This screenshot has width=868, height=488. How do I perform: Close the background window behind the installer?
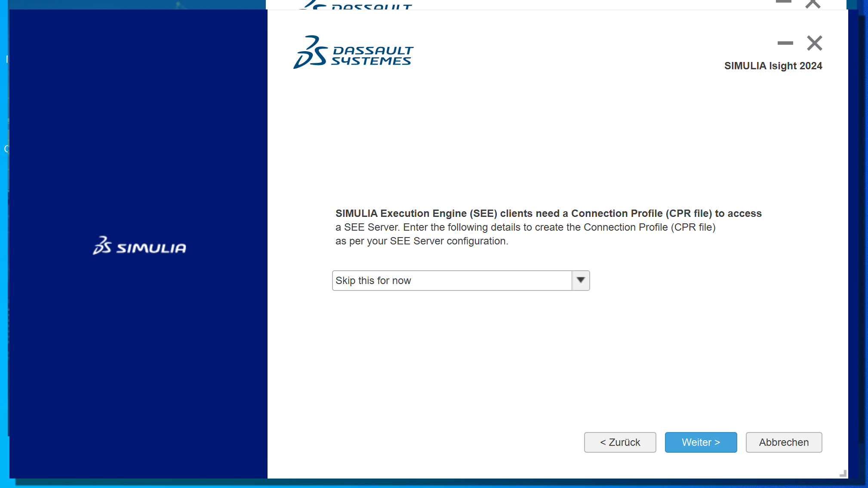point(813,3)
